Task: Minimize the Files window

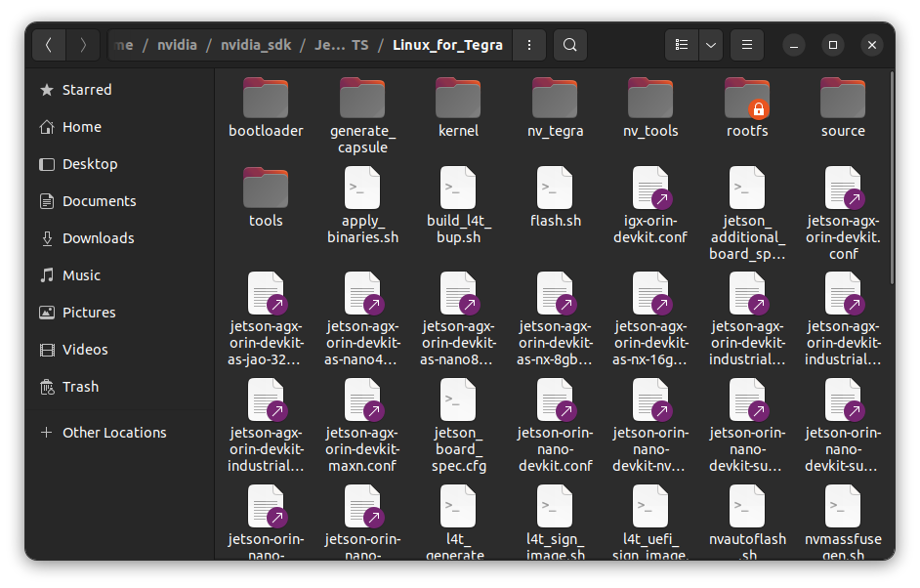Action: point(794,45)
